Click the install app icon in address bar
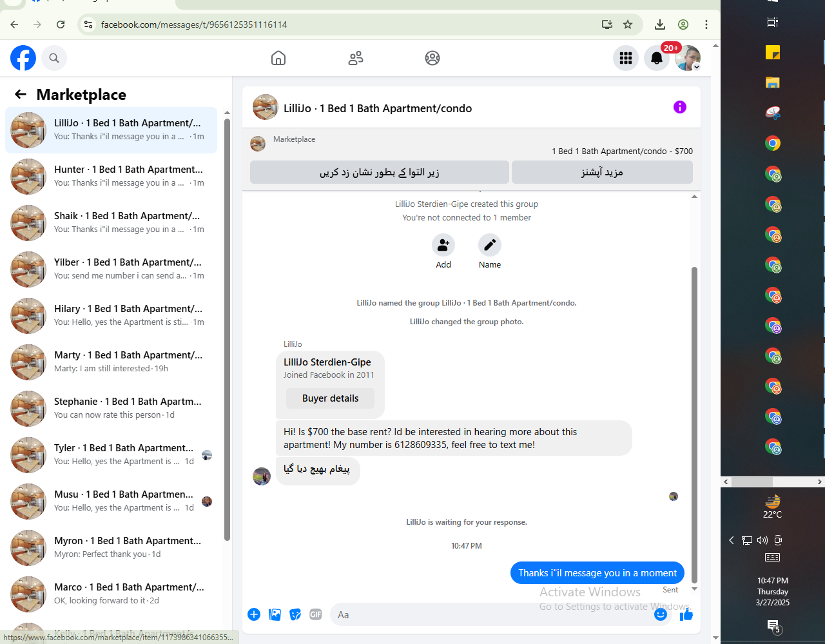This screenshot has width=825, height=644. pos(607,24)
